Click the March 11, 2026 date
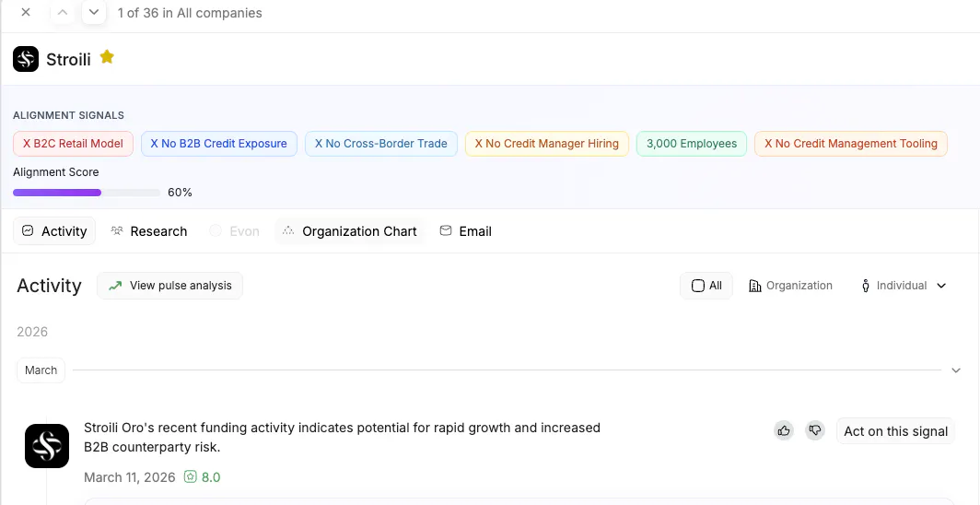Viewport: 980px width, 505px height. pyautogui.click(x=129, y=477)
